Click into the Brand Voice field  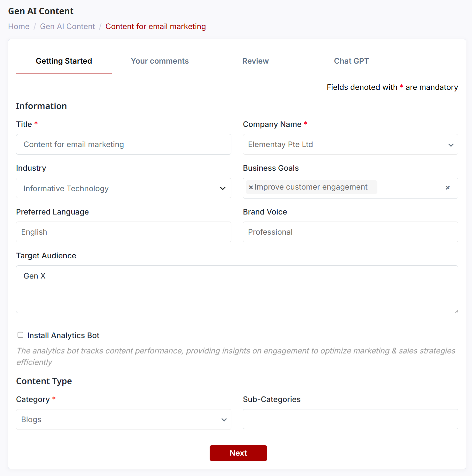[350, 232]
